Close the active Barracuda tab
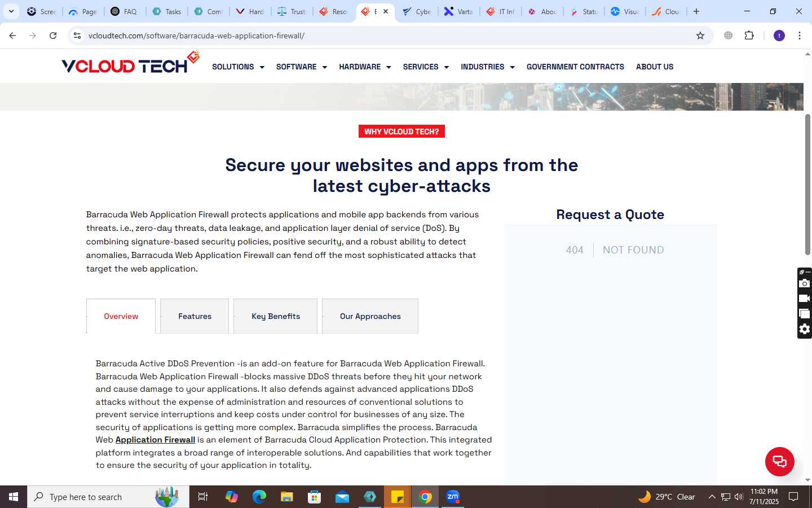 pyautogui.click(x=386, y=11)
